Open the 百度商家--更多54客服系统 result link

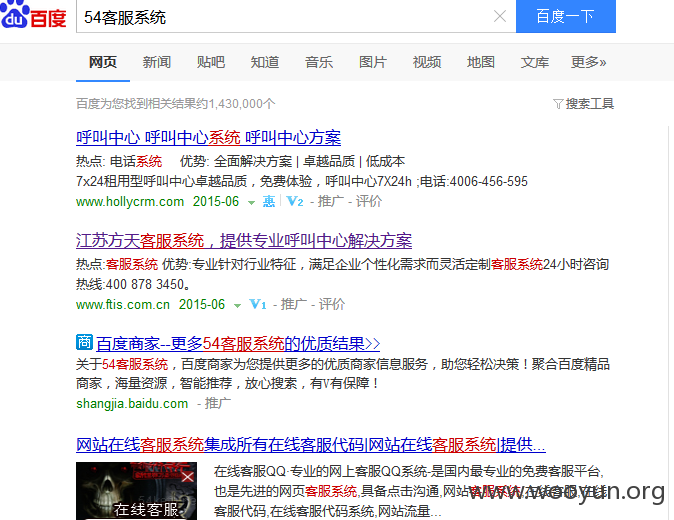pyautogui.click(x=238, y=343)
